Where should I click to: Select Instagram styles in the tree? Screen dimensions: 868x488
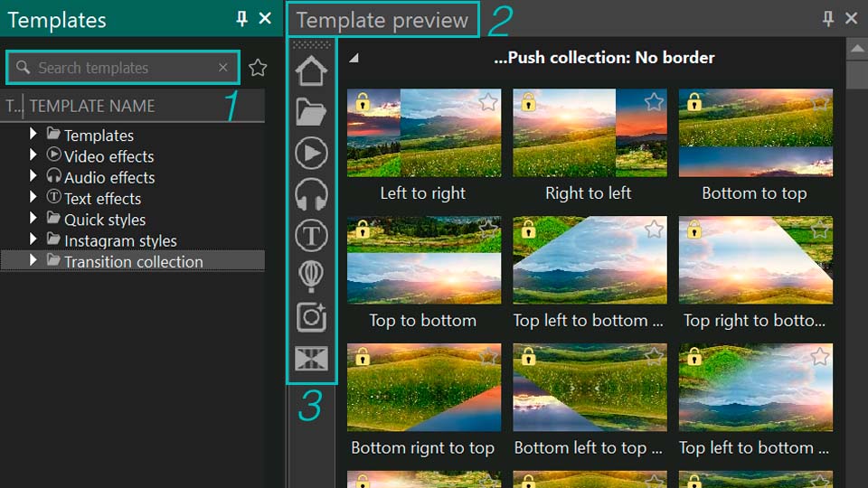[120, 240]
